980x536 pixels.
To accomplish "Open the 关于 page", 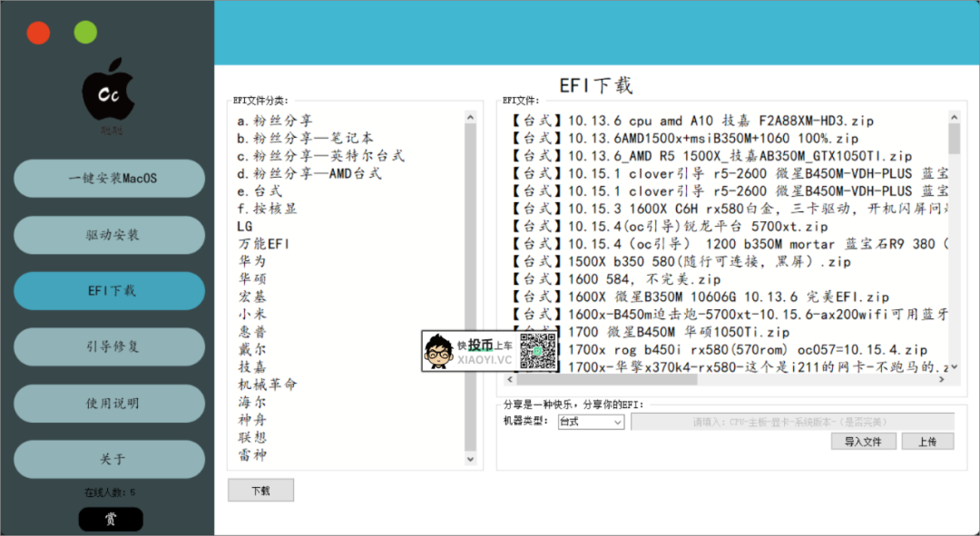I will [110, 460].
